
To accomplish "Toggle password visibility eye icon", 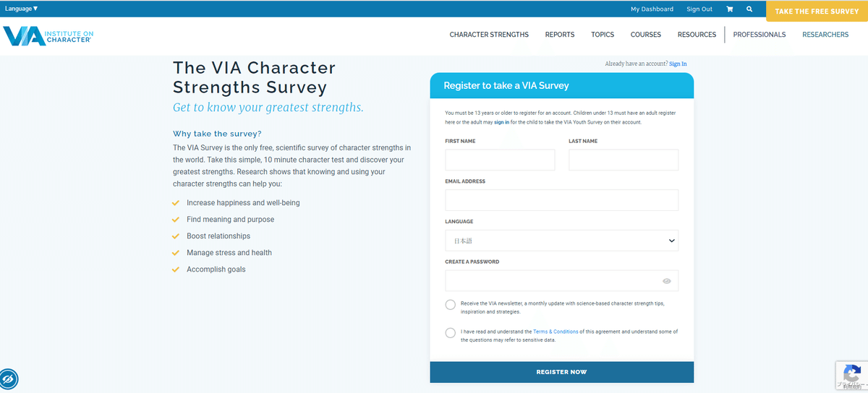I will point(666,281).
